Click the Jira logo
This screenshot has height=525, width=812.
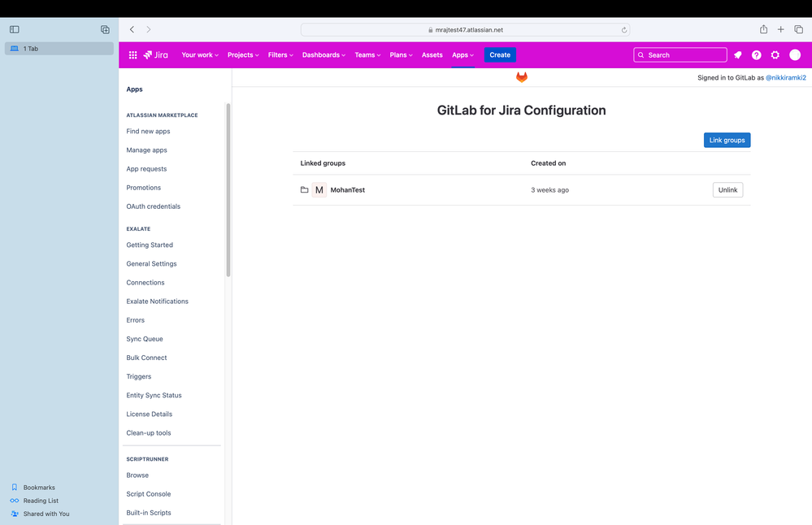(x=156, y=55)
